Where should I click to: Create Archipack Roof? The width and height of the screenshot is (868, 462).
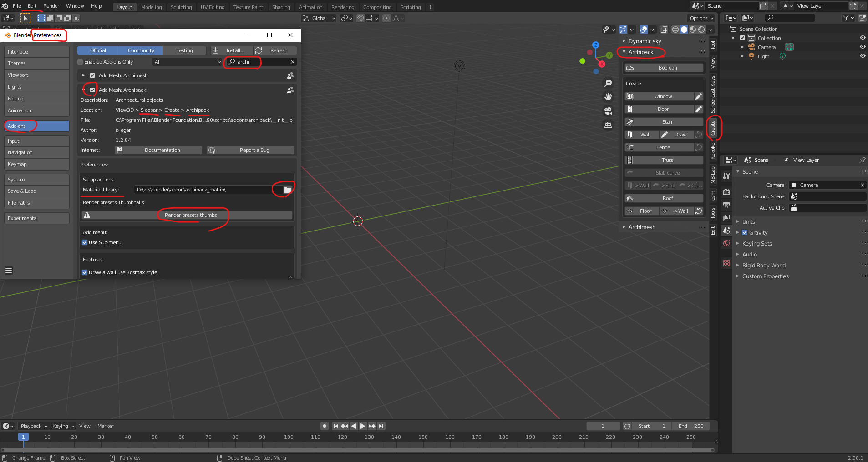[x=664, y=198]
